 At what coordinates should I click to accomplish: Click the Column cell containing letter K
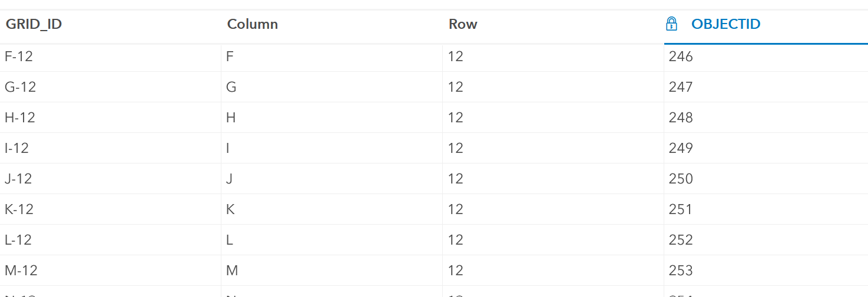pos(231,209)
